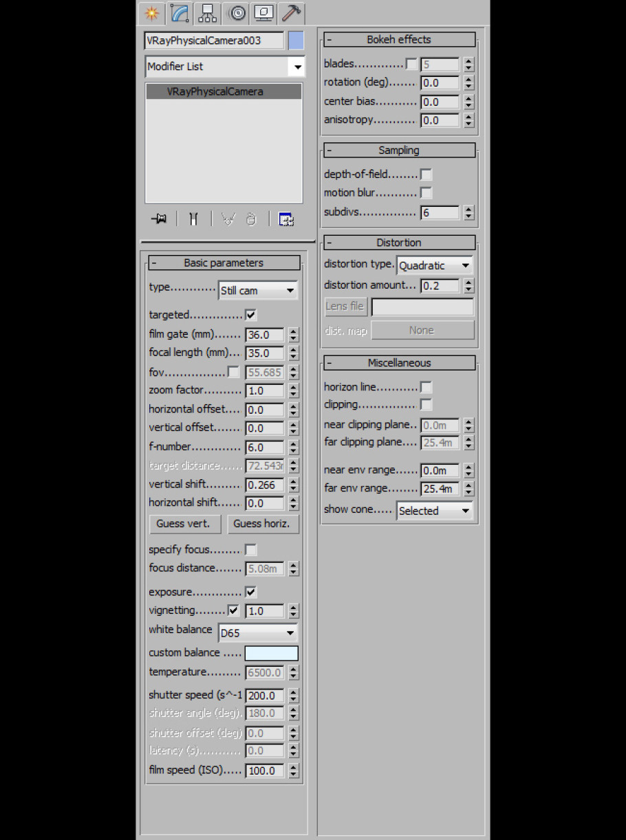The height and width of the screenshot is (840, 626).
Task: Enable the clipping checkbox
Action: click(x=427, y=404)
